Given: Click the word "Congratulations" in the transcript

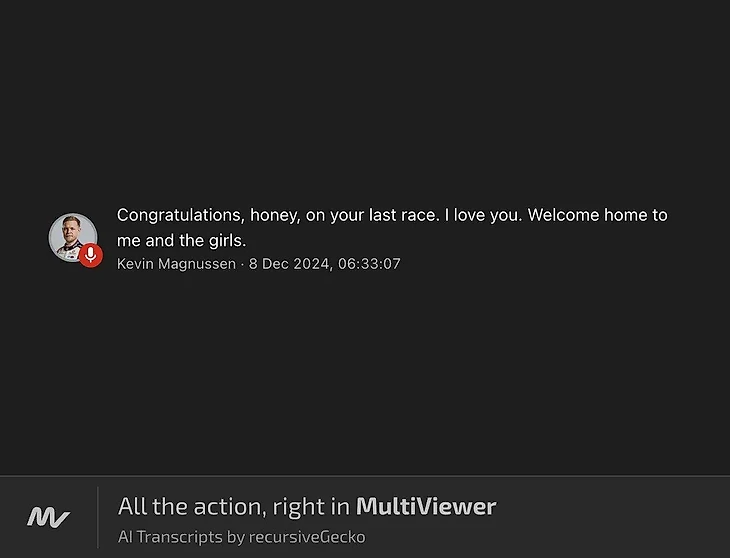Looking at the screenshot, I should point(179,215).
